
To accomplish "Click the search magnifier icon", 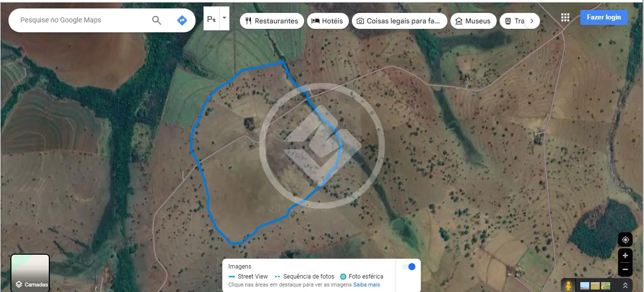I will [x=157, y=20].
